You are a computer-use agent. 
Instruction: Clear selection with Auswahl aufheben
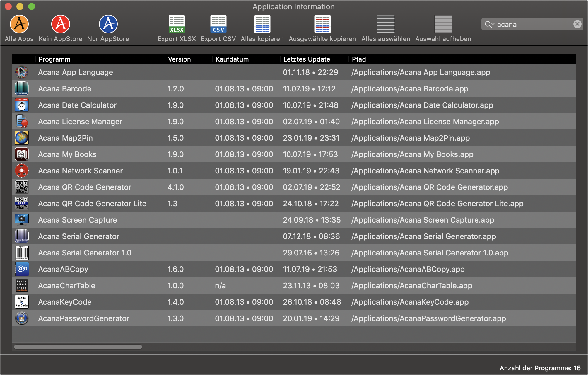[443, 24]
